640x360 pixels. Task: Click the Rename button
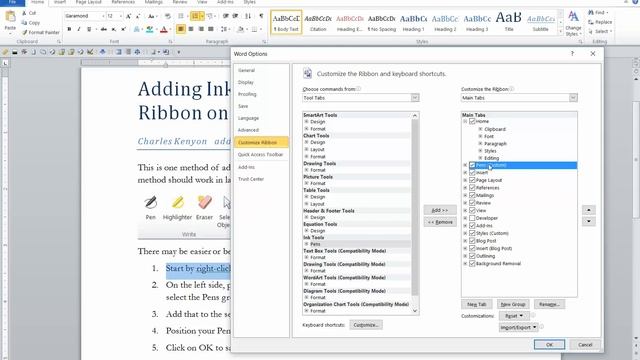[x=549, y=304]
